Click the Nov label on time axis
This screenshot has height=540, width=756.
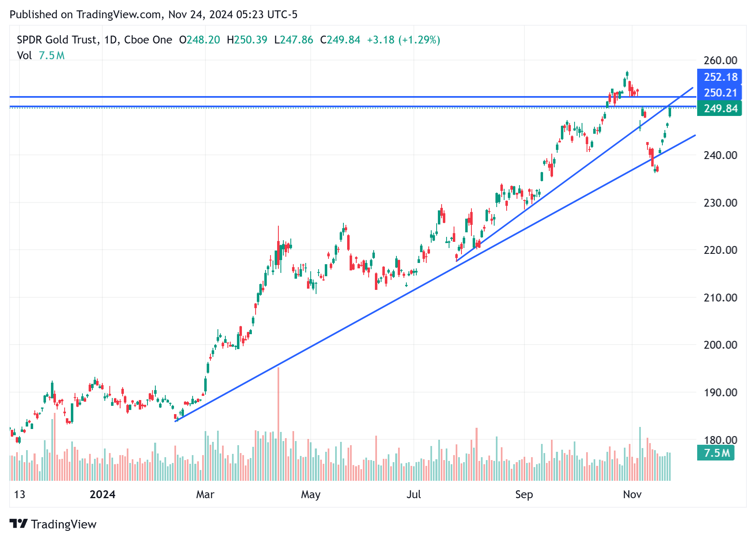(632, 494)
